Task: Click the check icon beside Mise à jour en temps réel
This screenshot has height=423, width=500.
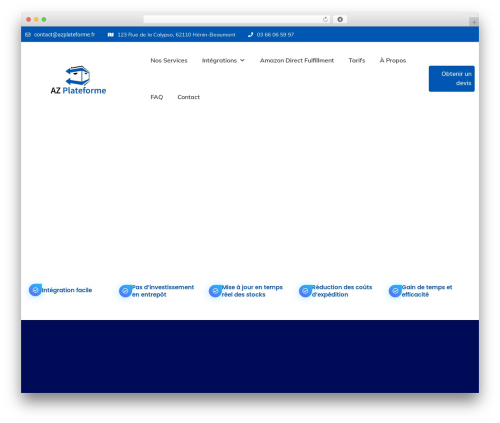Action: (x=215, y=291)
